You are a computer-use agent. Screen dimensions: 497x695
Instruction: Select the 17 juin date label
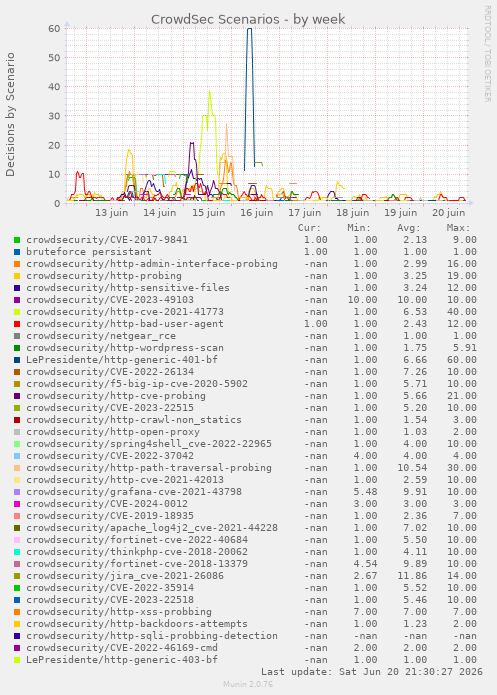coord(305,213)
